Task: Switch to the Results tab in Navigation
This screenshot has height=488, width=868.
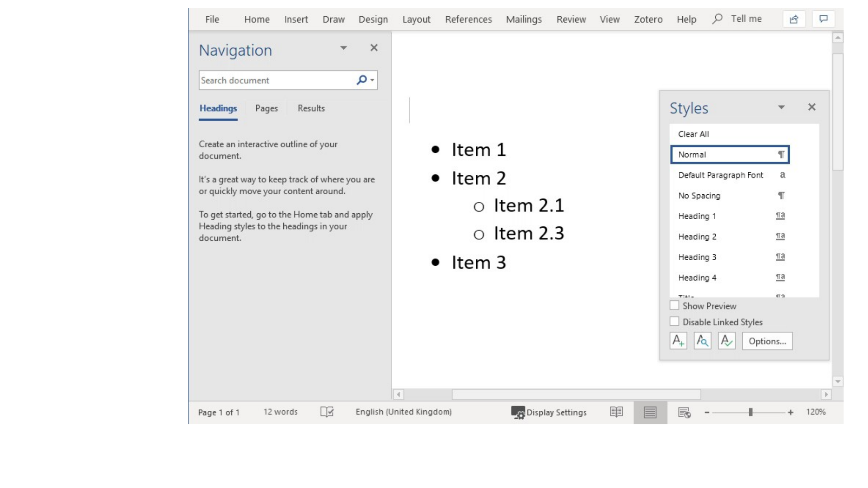Action: 311,108
